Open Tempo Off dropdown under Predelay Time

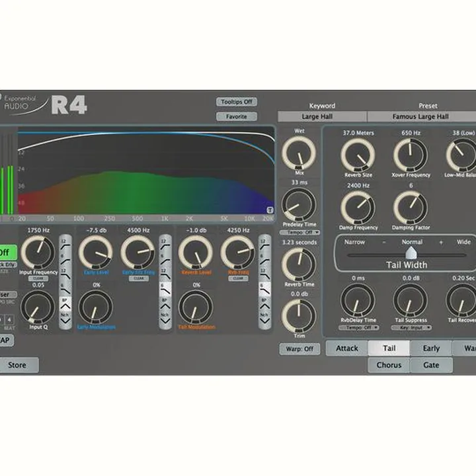point(299,233)
